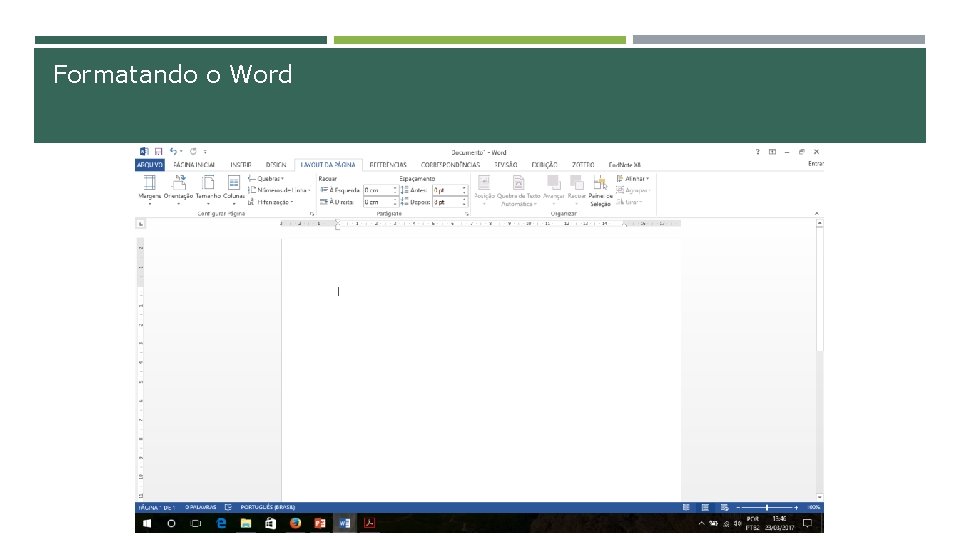Screen dimensions: 960x540
Task: Expand the Girar rotate dropdown
Action: pyautogui.click(x=629, y=202)
